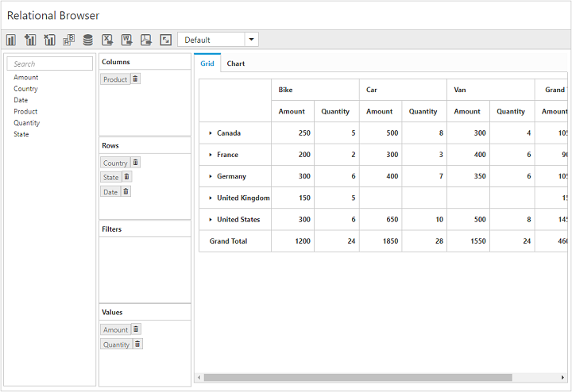Click the Add Report toolbar icon
The image size is (572, 392).
click(30, 40)
